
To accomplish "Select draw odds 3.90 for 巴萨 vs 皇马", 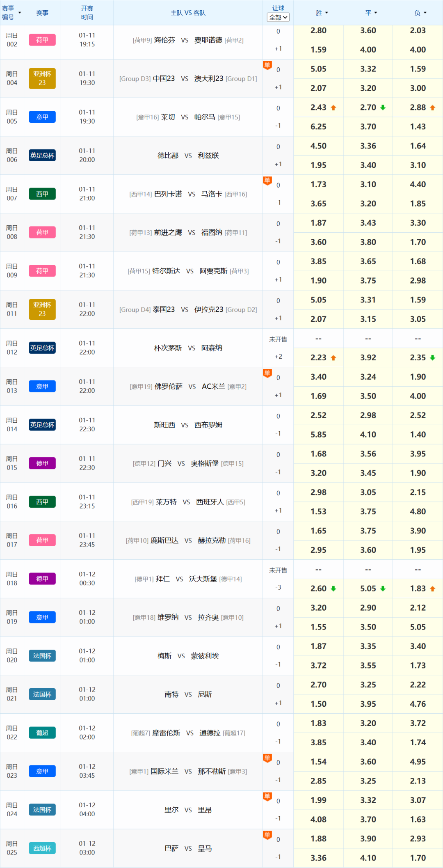I will 368,839.
